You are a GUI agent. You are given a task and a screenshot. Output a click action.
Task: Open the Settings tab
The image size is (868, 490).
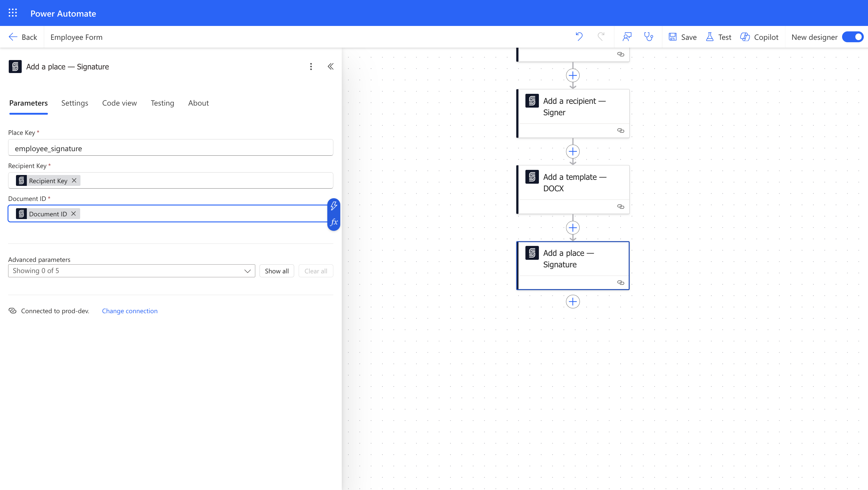[74, 103]
